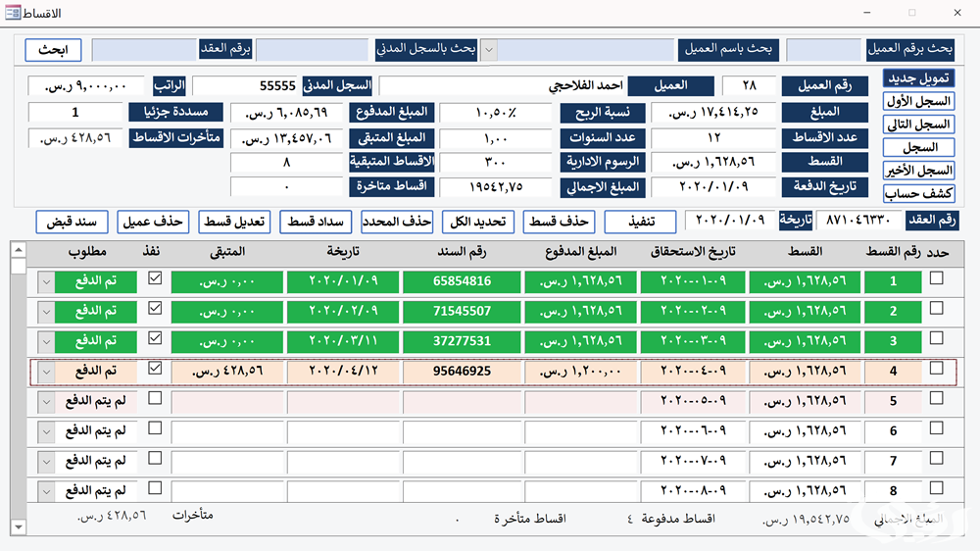Click the search by civil record field

pyautogui.click(x=312, y=50)
